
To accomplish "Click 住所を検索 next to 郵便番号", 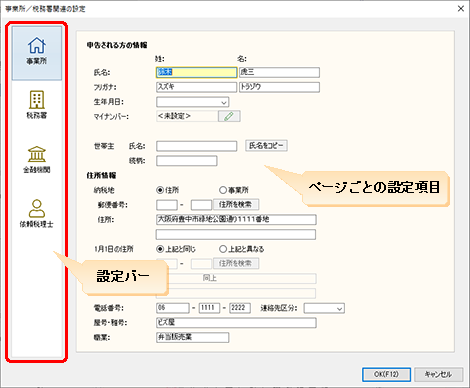I will point(236,204).
